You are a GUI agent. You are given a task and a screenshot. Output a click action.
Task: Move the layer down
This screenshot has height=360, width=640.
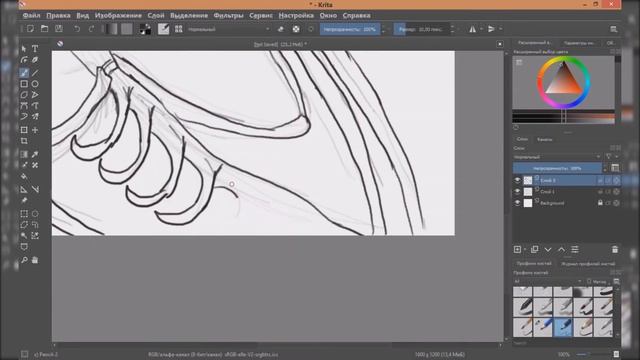(x=548, y=249)
